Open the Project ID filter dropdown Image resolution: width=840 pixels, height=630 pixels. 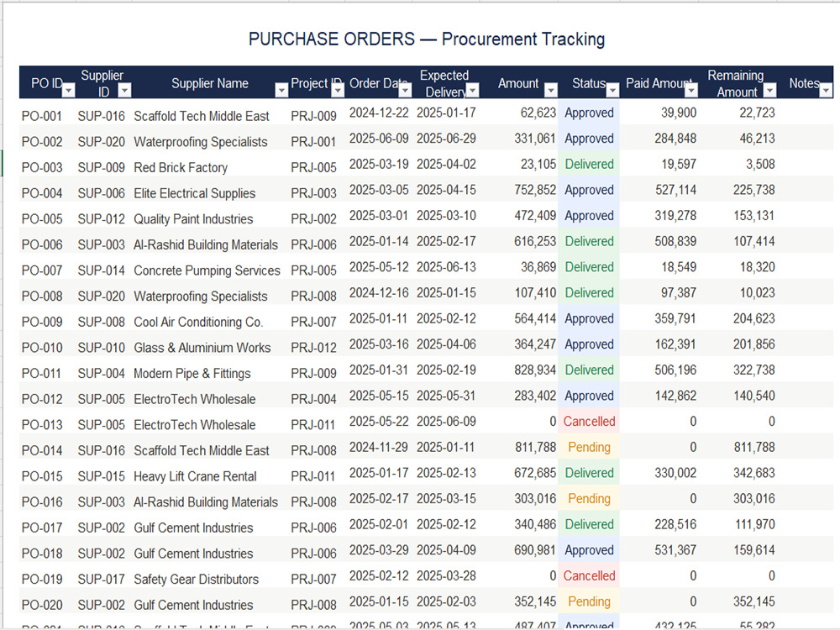pyautogui.click(x=338, y=91)
